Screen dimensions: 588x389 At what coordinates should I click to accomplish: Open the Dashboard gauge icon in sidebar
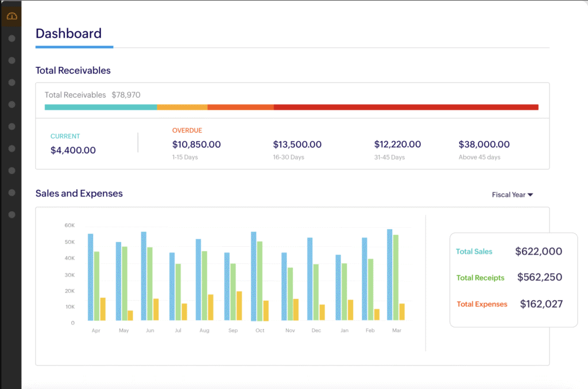[x=11, y=17]
